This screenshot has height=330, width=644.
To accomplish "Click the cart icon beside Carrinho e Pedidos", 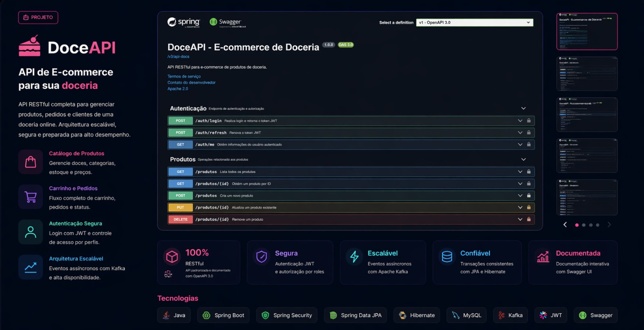I will point(31,197).
